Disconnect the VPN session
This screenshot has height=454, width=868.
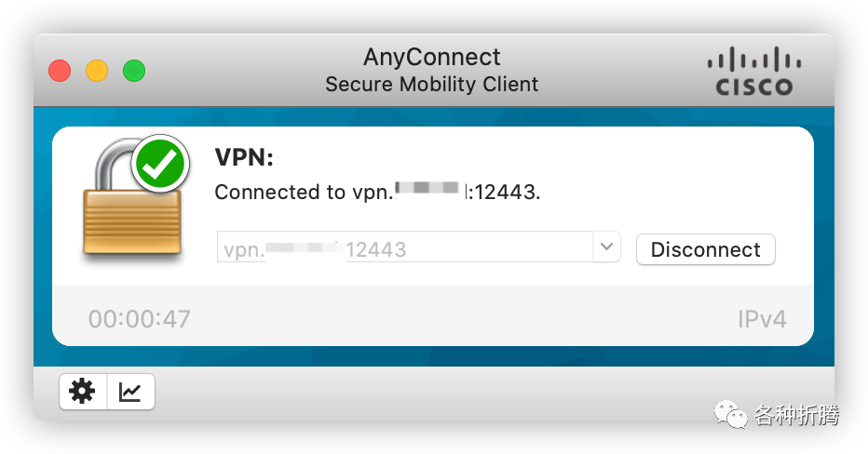tap(705, 249)
